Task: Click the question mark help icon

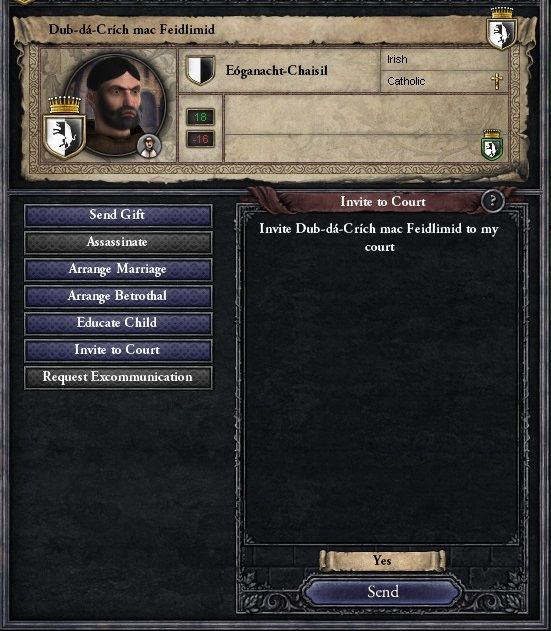Action: click(493, 200)
